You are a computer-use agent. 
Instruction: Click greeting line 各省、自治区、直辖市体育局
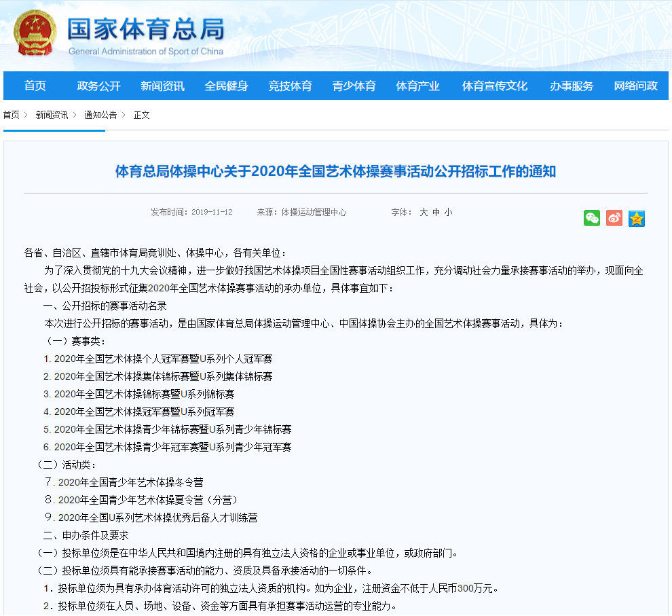(x=155, y=253)
